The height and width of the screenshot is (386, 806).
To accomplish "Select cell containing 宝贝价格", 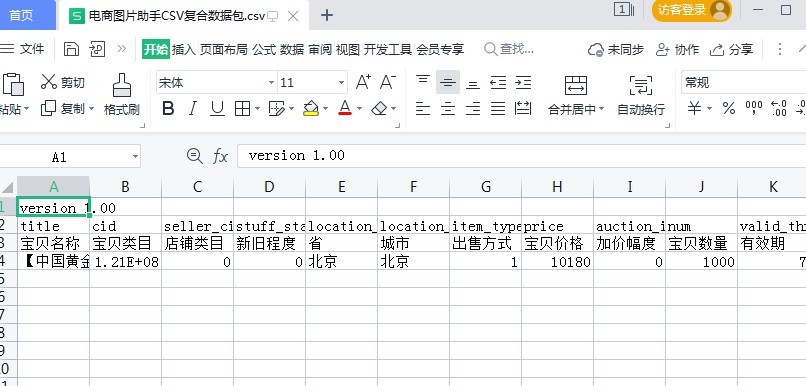I will (x=557, y=243).
